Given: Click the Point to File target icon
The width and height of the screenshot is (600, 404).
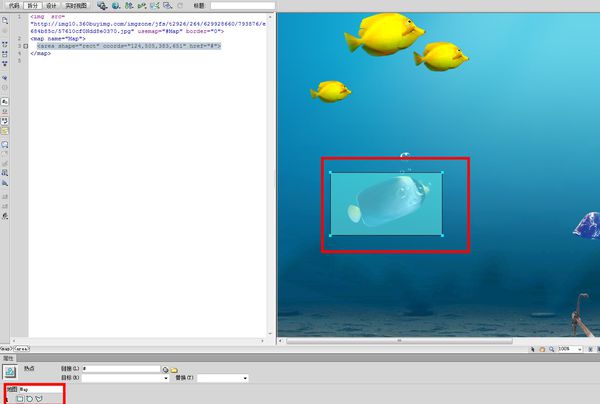Looking at the screenshot, I should [165, 370].
